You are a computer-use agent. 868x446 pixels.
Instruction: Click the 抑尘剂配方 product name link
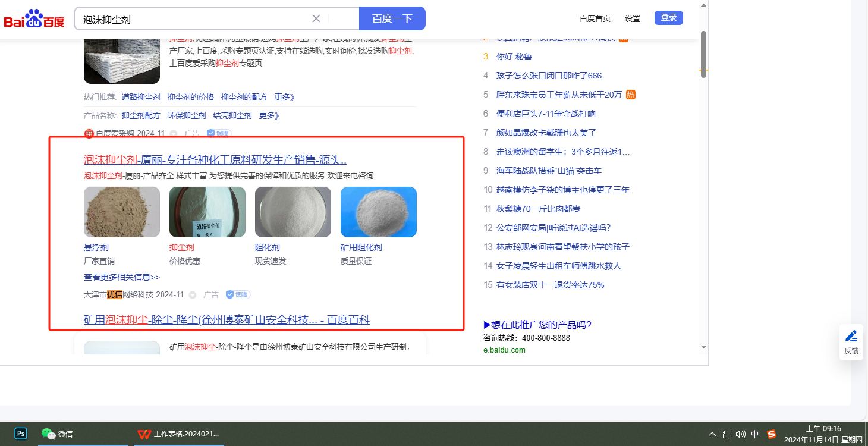pyautogui.click(x=141, y=115)
